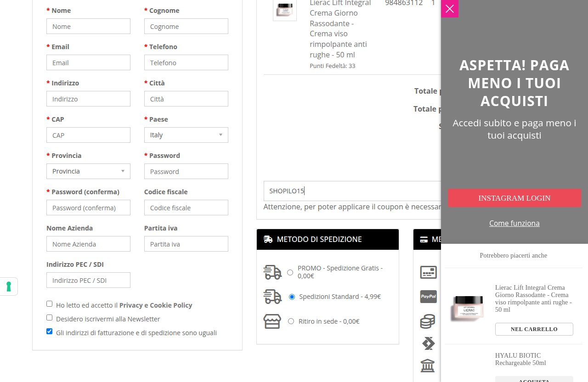588x382 pixels.
Task: Click the HYALU BIOTIC Rechargeable 50ml title
Action: [520, 359]
